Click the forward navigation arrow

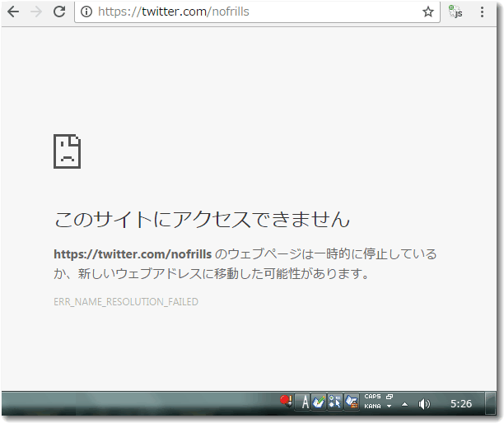36,12
